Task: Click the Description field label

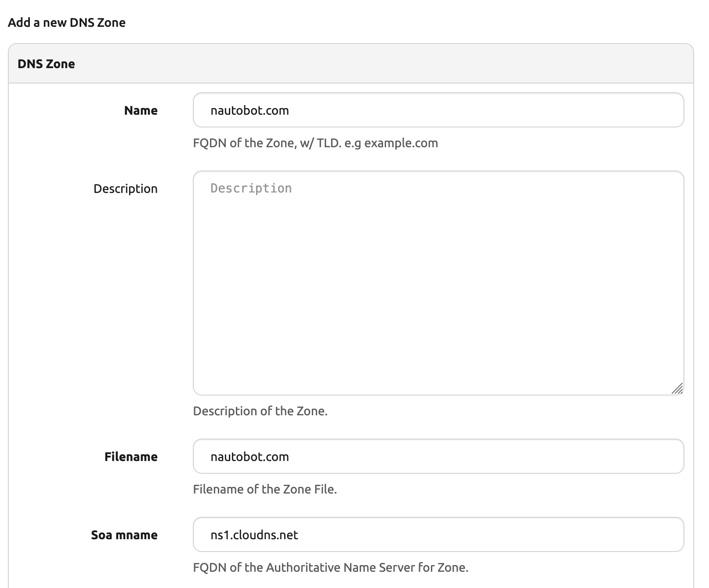Action: [x=125, y=189]
